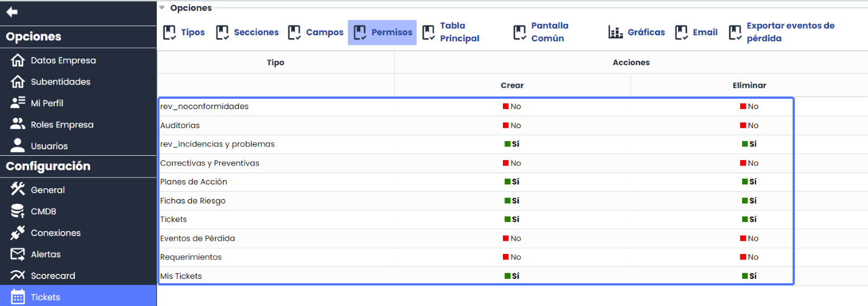Toggle Eliminar permission for Tickets row
868x306 pixels.
click(749, 219)
